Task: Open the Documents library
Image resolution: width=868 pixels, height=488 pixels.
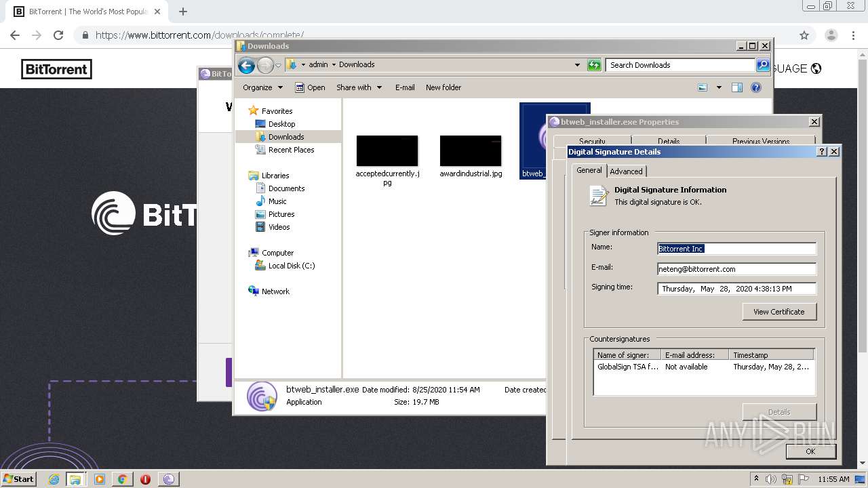Action: point(286,188)
